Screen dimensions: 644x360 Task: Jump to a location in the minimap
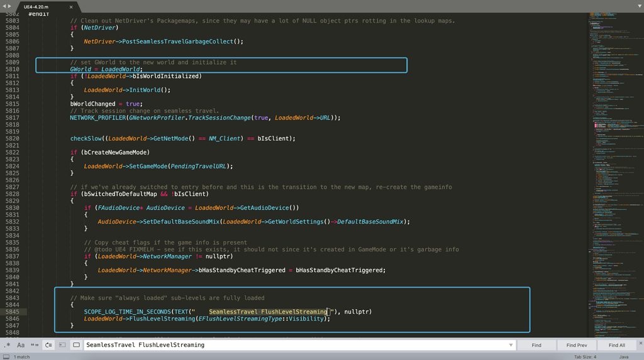coord(616,175)
